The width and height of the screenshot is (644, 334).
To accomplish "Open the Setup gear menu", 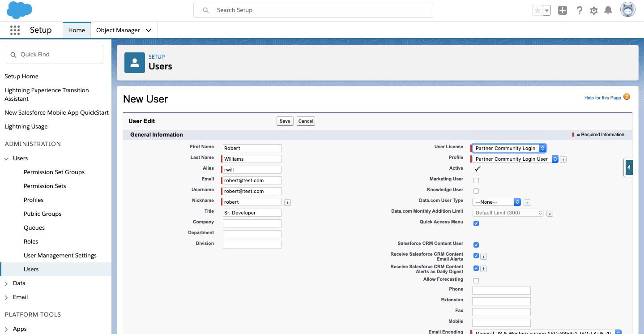I will coord(594,10).
